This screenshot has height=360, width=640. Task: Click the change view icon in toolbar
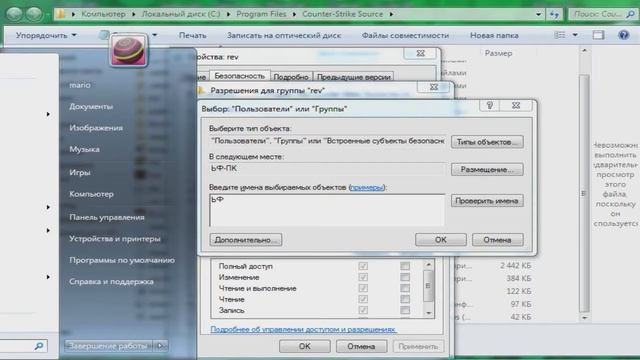coord(560,35)
